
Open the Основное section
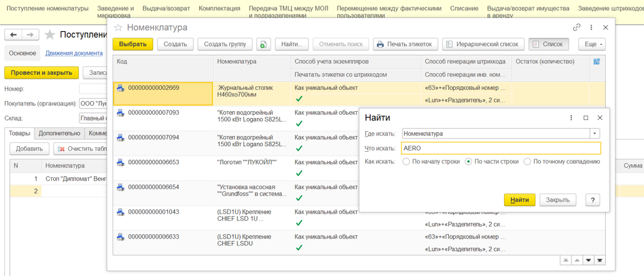pos(22,53)
